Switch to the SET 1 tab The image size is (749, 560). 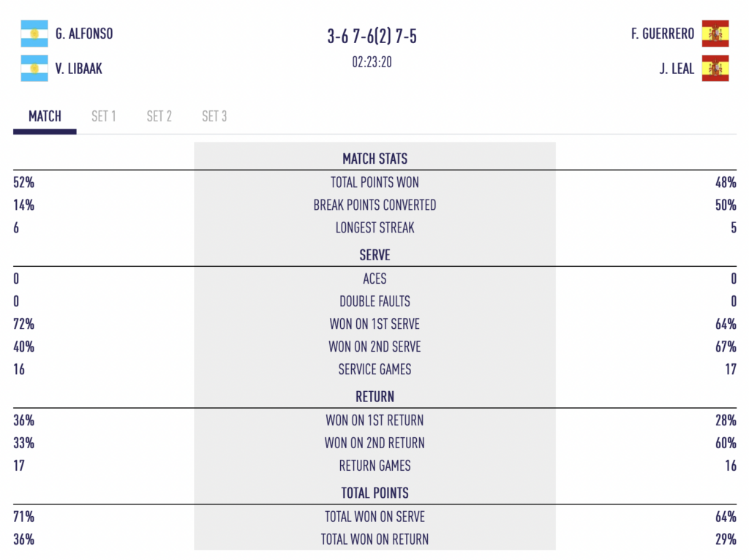pos(104,116)
